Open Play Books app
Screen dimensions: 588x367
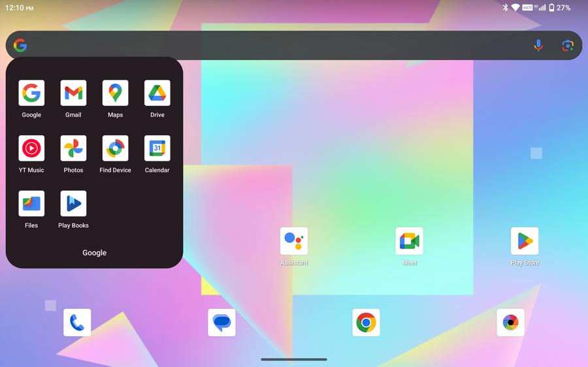coord(73,204)
